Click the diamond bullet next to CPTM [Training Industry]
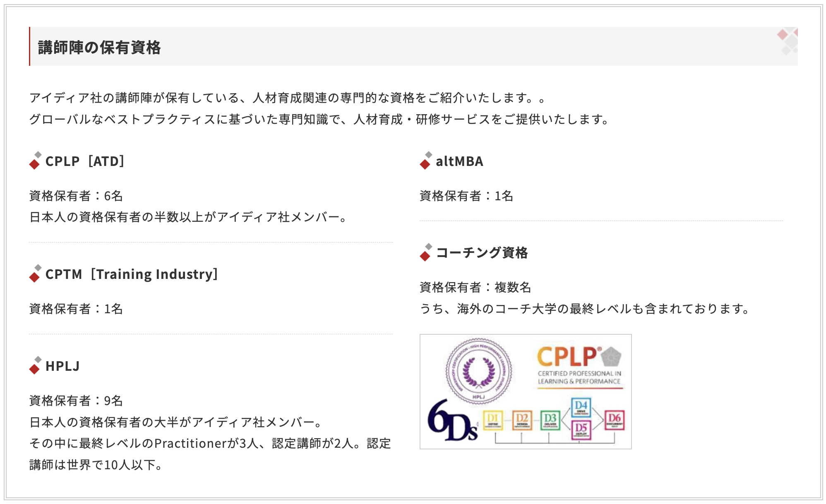826x504 pixels. point(35,274)
